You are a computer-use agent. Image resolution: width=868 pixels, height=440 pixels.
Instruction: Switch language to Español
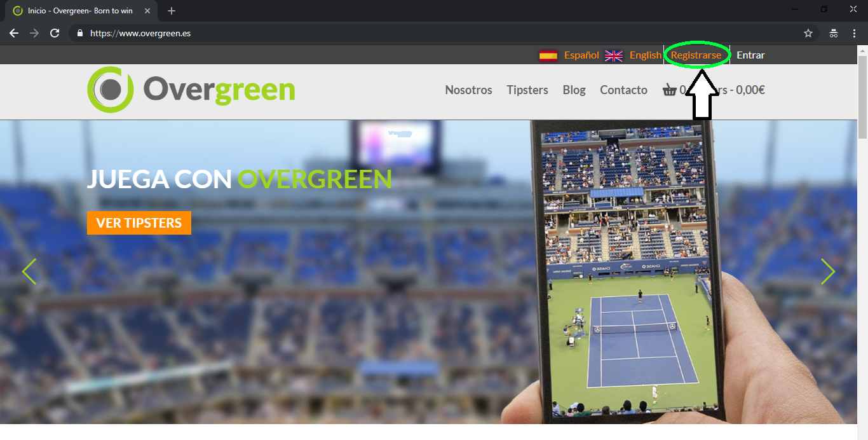tap(581, 55)
